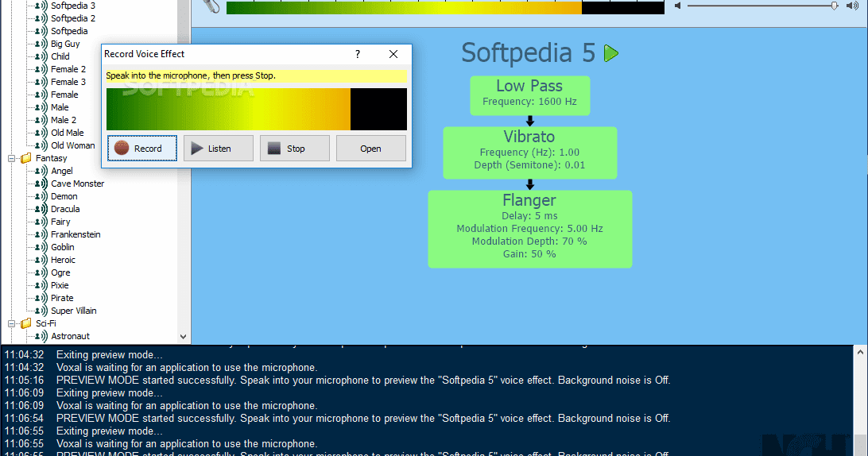The image size is (868, 456).
Task: Click the icon beside the Female voice
Action: 41,95
